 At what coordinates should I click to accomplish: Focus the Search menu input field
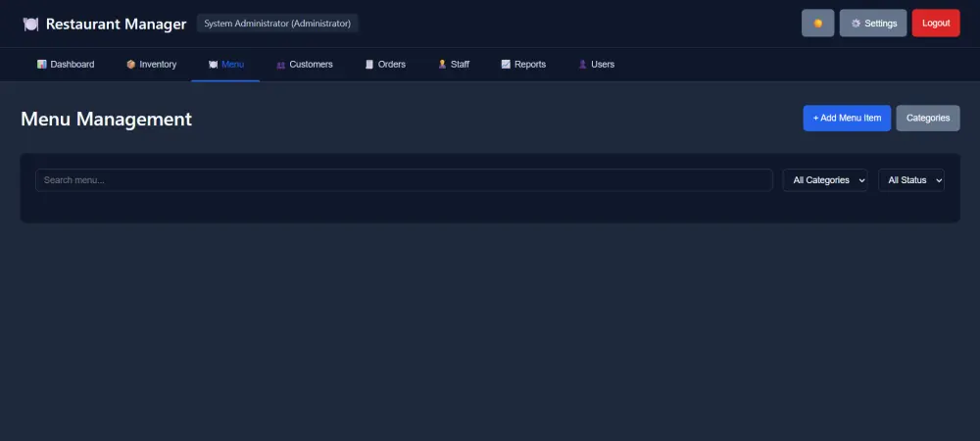[404, 180]
